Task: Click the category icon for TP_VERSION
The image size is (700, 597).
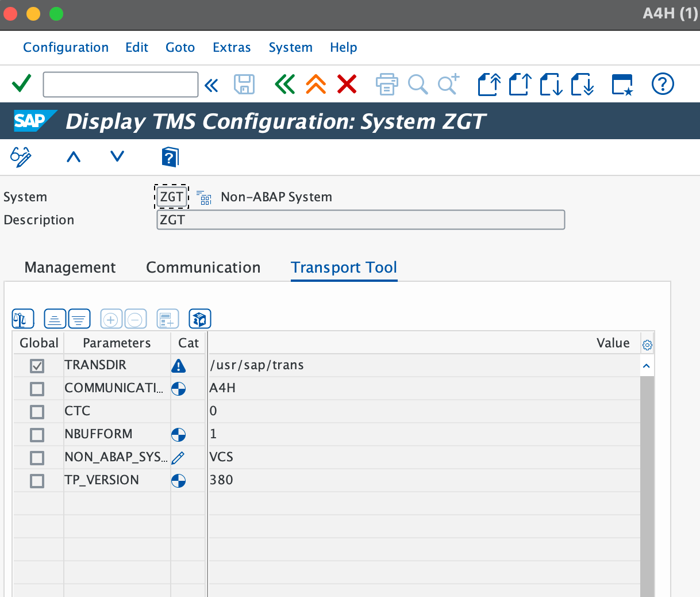Action: click(x=179, y=481)
